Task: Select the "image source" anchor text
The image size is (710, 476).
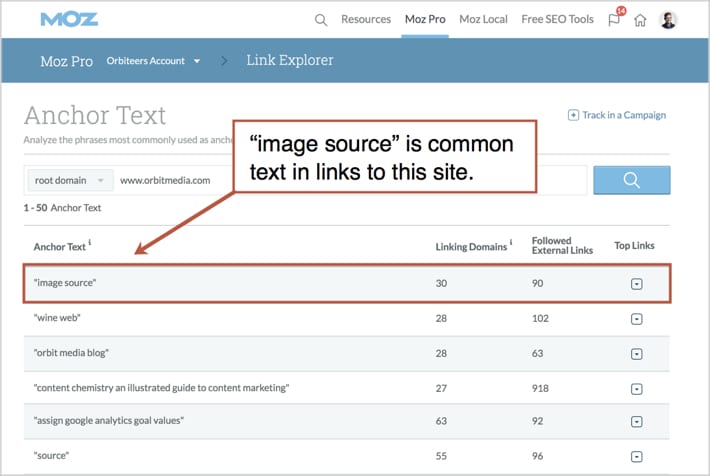Action: coord(65,283)
